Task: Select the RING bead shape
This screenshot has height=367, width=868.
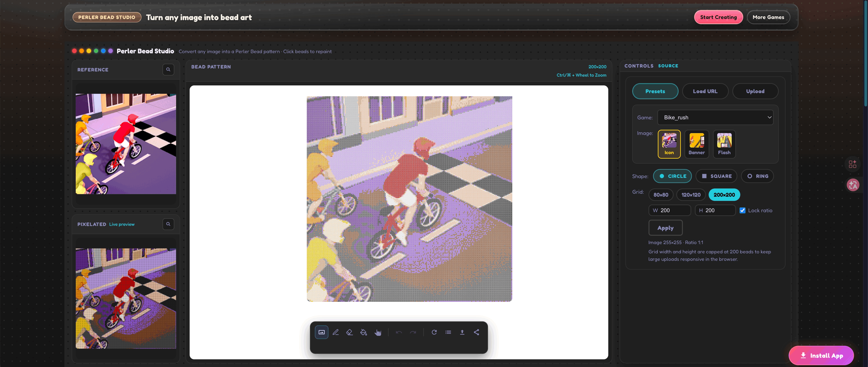Action: tap(757, 176)
